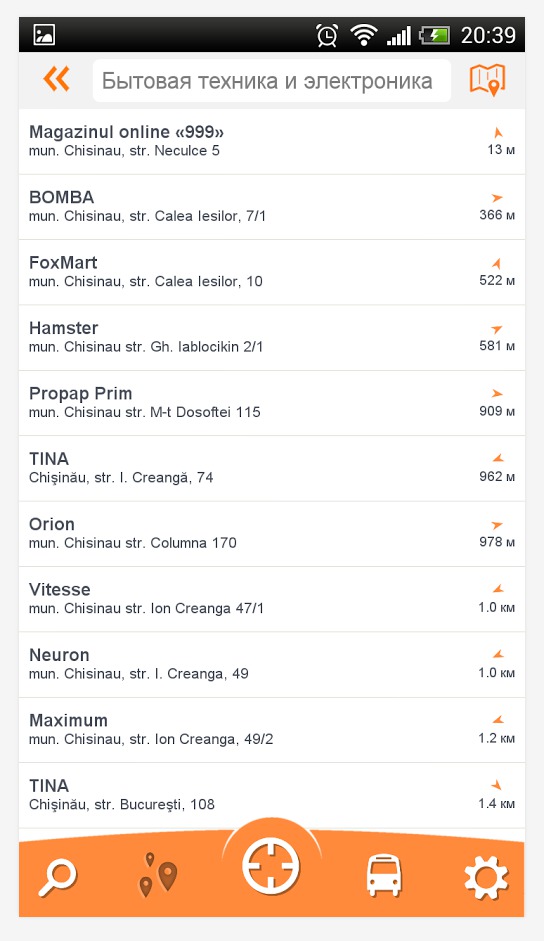This screenshot has height=941, width=544.
Task: Select the BOMBA store entry
Action: (x=272, y=207)
